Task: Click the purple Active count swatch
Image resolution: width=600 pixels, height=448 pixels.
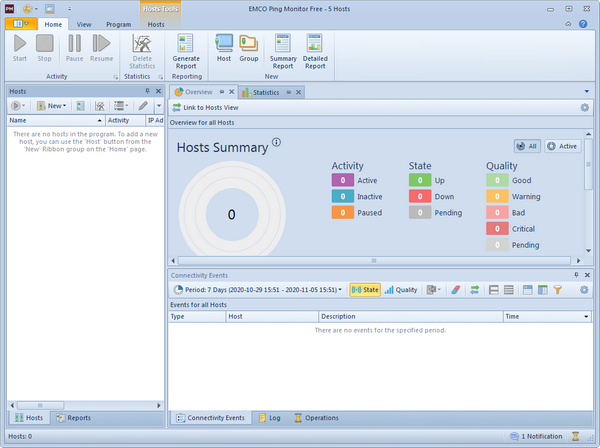Action: [343, 180]
